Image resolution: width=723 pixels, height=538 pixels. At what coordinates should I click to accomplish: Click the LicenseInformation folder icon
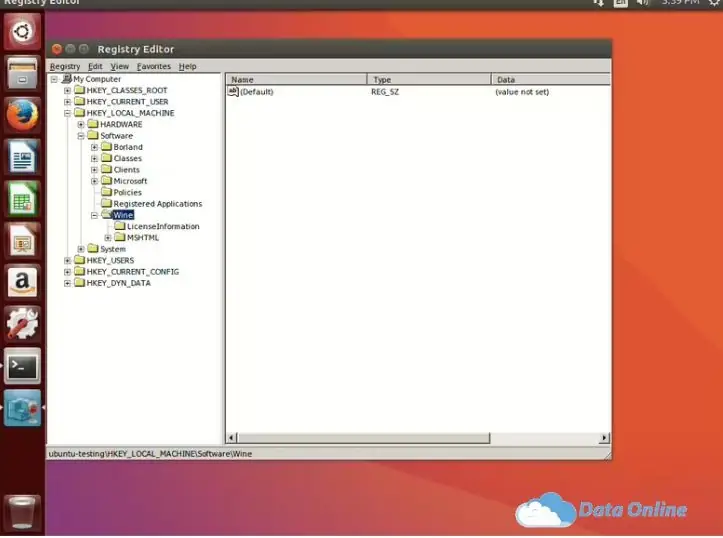(120, 226)
